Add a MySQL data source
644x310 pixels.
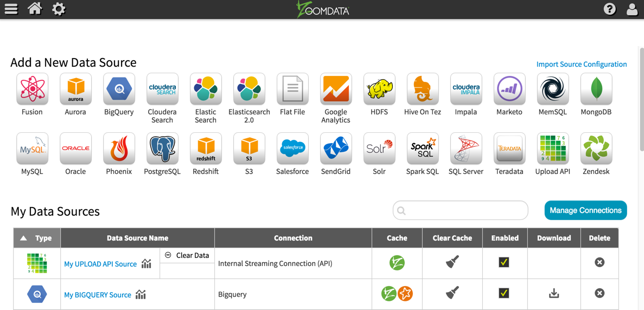[x=32, y=148]
